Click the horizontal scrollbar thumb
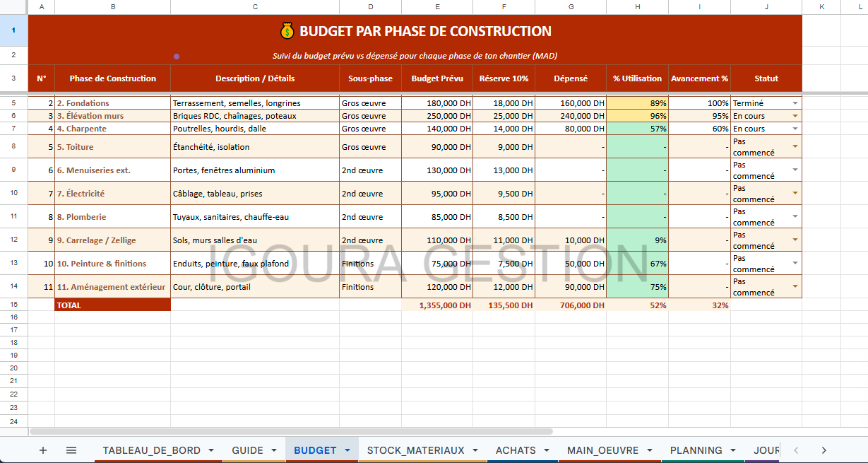Image resolution: width=868 pixels, height=463 pixels. [291, 431]
